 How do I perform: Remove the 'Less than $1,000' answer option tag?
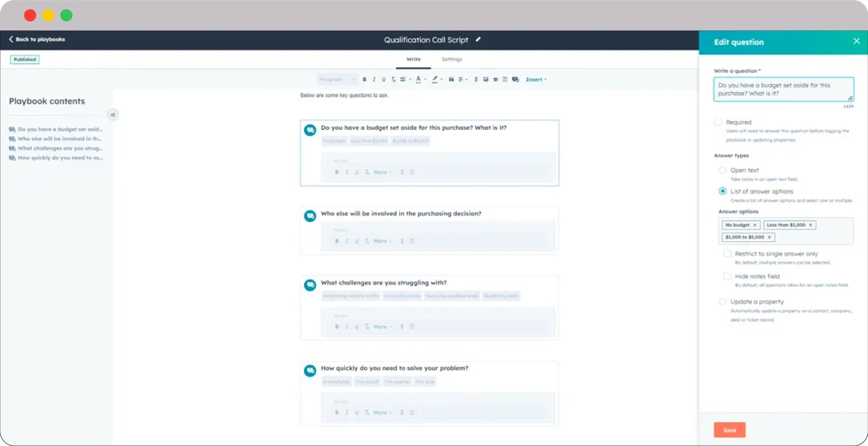click(x=810, y=225)
